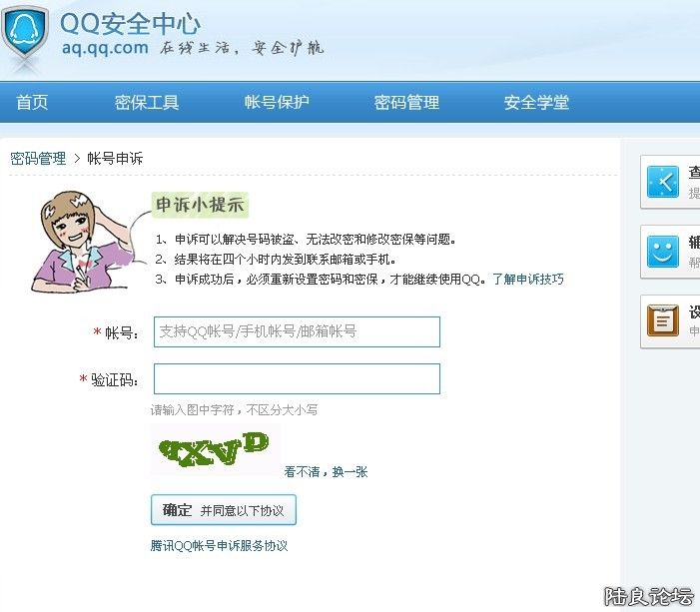
Task: Open 帐号保护 navigation tab
Action: (x=277, y=102)
